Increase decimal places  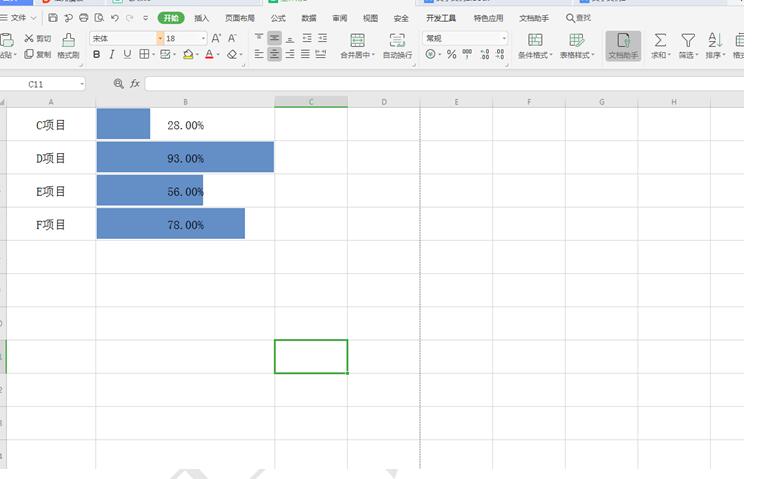click(x=485, y=54)
